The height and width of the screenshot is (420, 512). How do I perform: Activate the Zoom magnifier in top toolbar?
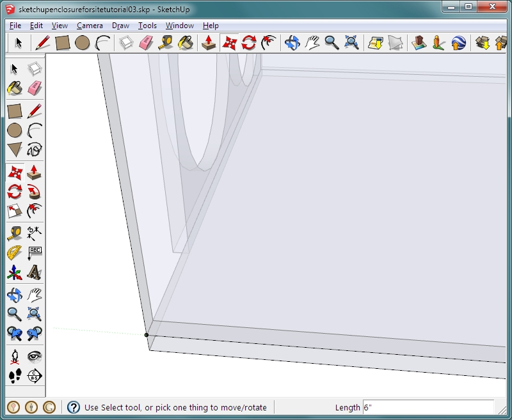pyautogui.click(x=332, y=43)
